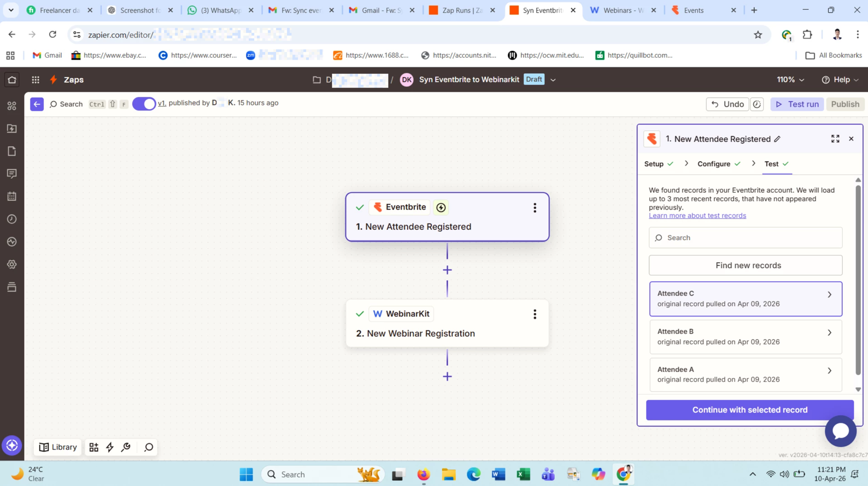This screenshot has height=486, width=868.
Task: Click the Zapier home icon
Action: [12, 80]
